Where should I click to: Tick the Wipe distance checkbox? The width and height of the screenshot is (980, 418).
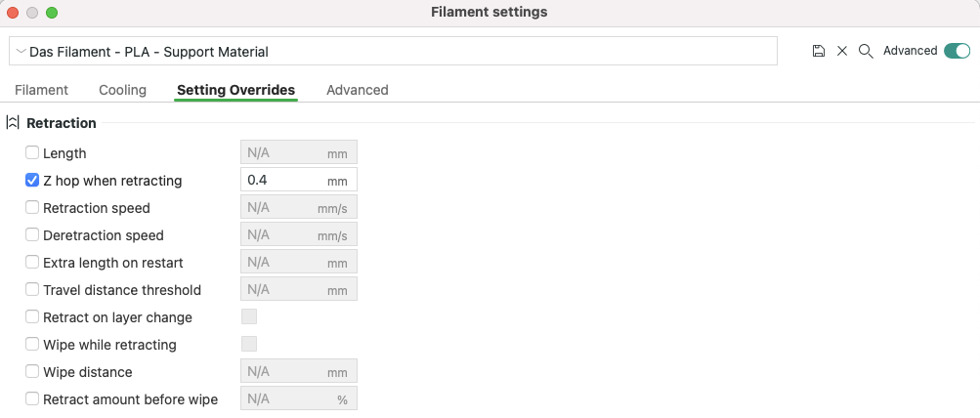(32, 371)
